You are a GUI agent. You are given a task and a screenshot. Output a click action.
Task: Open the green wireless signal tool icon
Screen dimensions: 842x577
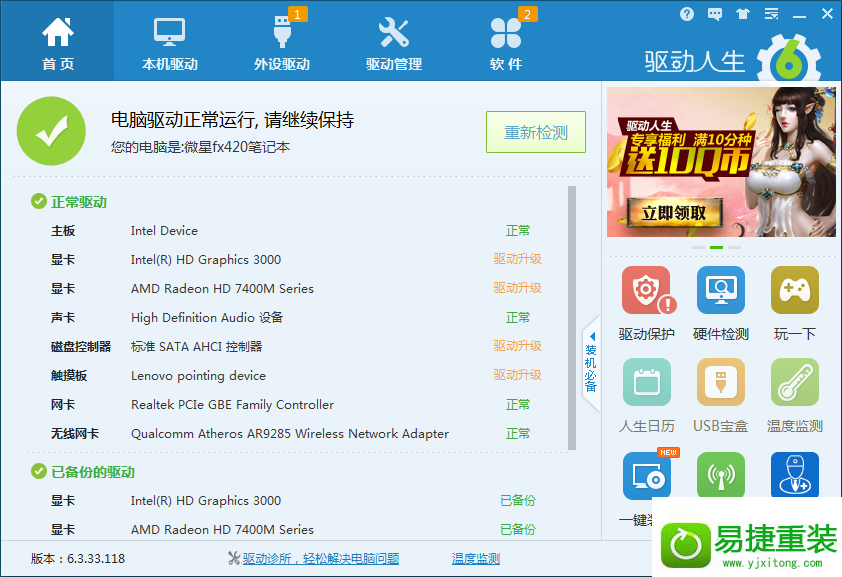click(x=721, y=474)
